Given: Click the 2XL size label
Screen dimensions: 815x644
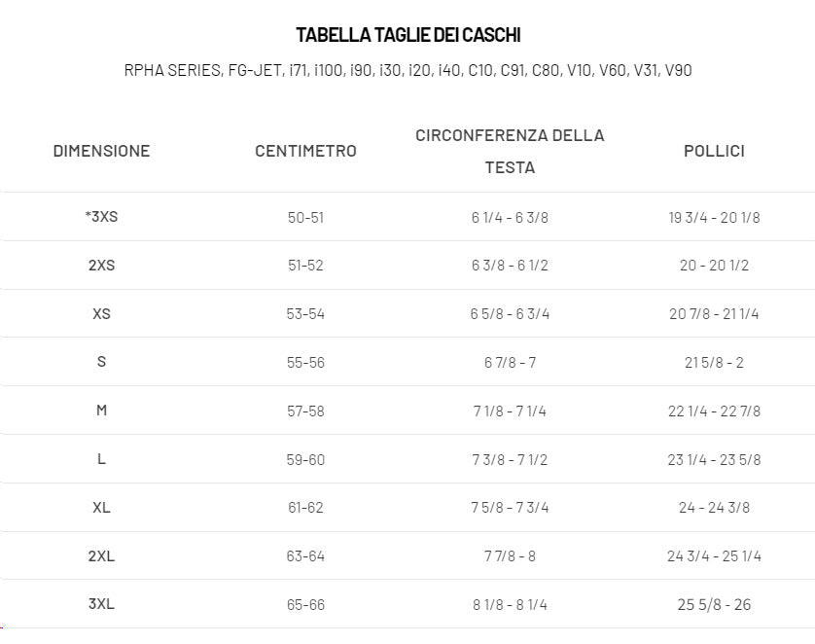Looking at the screenshot, I should click(x=101, y=555).
